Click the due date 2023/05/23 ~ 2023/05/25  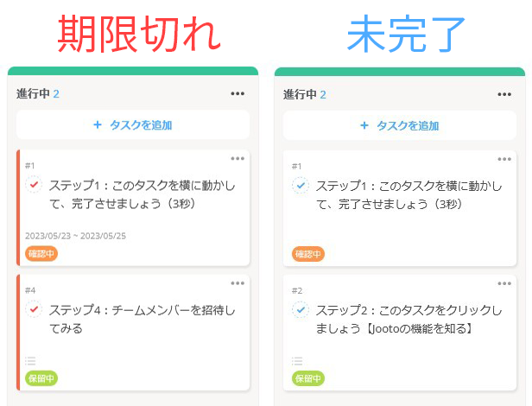74,235
